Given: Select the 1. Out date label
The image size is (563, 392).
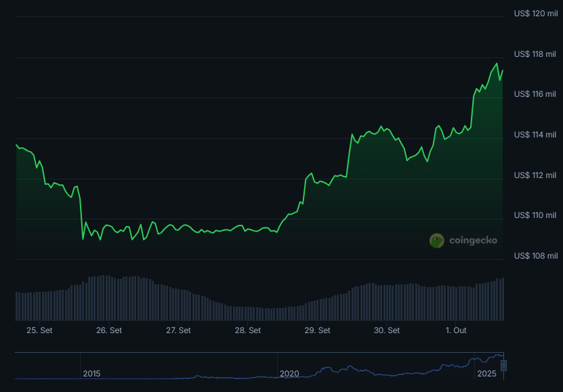Looking at the screenshot, I should (456, 330).
